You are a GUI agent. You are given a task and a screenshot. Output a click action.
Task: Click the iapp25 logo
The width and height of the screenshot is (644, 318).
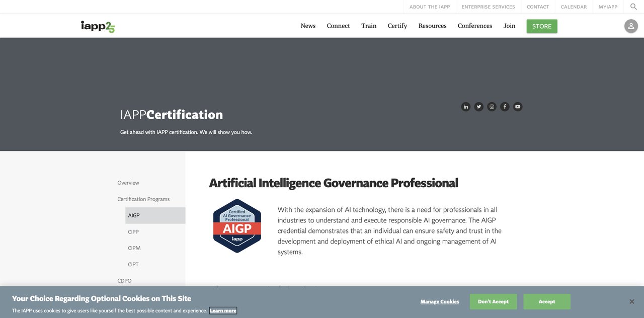point(98,26)
